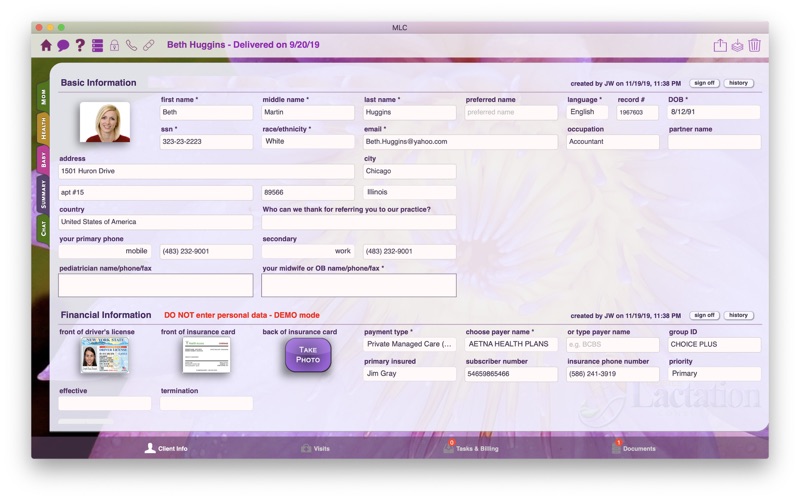The image size is (800, 500).
Task: Open the Visits bottom tab
Action: click(x=315, y=448)
